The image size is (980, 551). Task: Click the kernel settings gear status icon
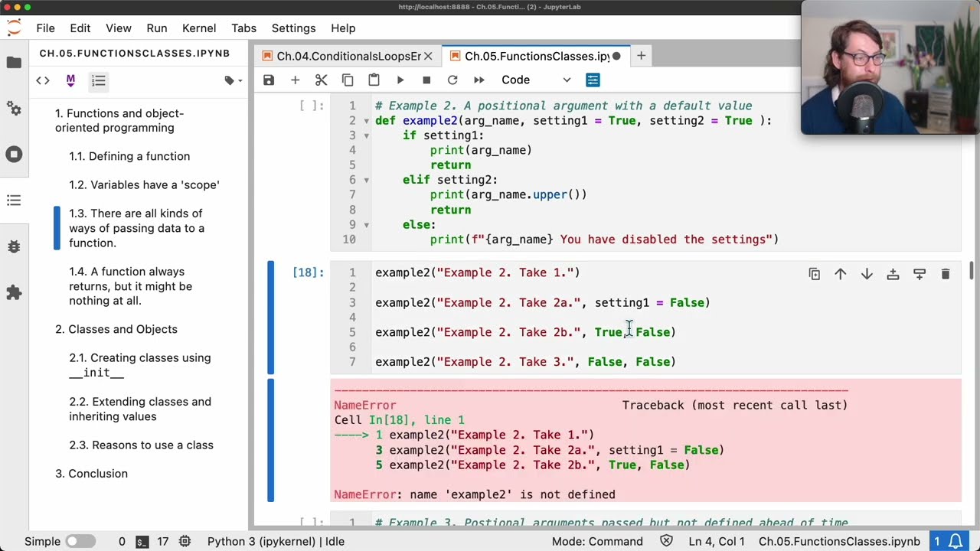tap(185, 541)
